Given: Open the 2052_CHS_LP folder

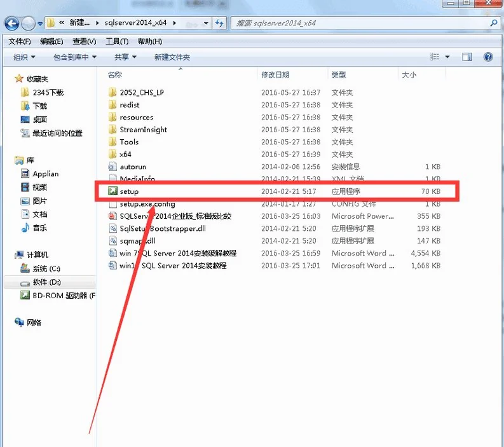Looking at the screenshot, I should [x=141, y=92].
